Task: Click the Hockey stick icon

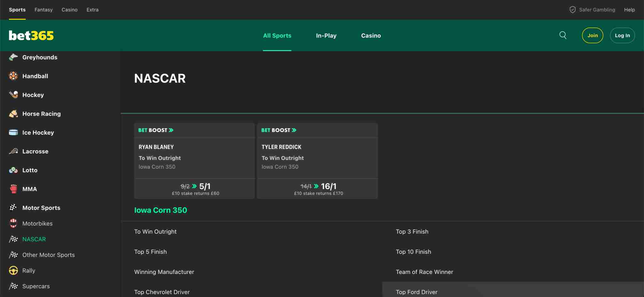Action: point(13,95)
